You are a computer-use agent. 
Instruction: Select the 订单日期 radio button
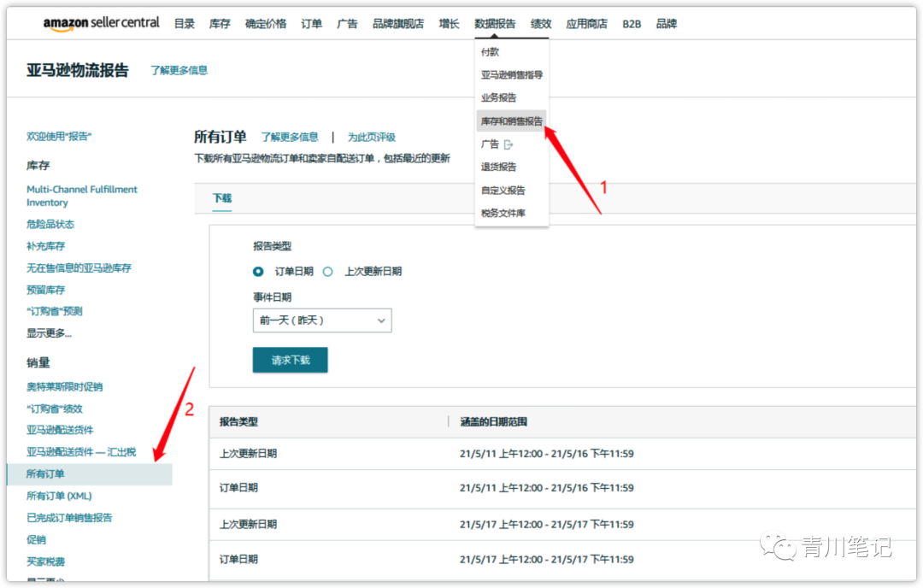click(x=258, y=271)
